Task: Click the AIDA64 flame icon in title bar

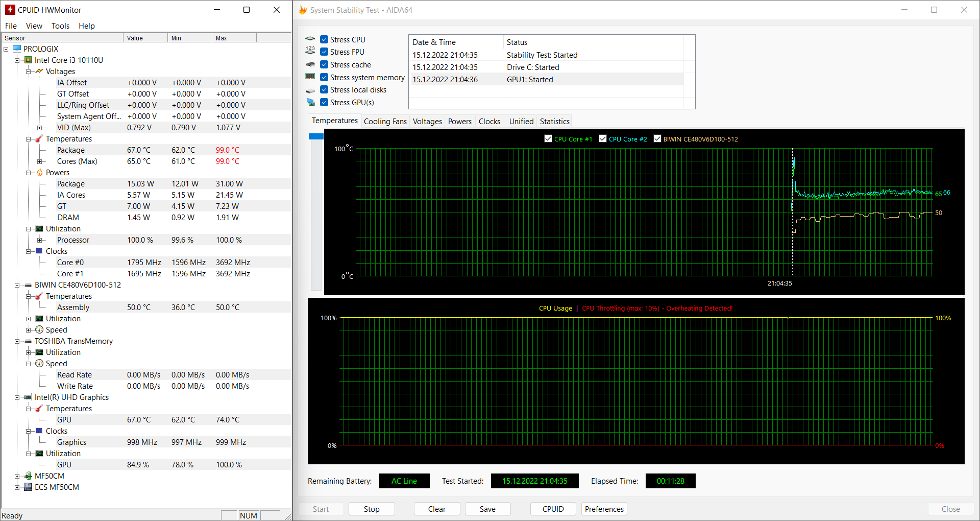Action: [x=303, y=10]
